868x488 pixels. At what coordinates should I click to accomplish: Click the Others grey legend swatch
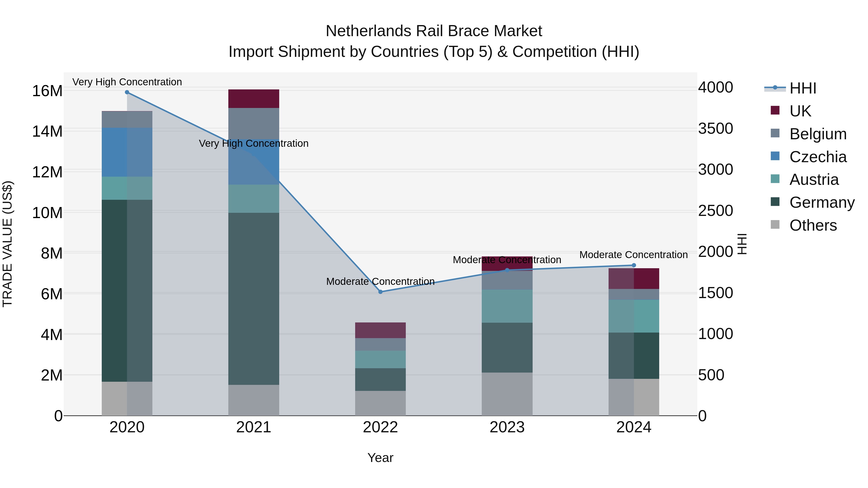click(x=775, y=224)
